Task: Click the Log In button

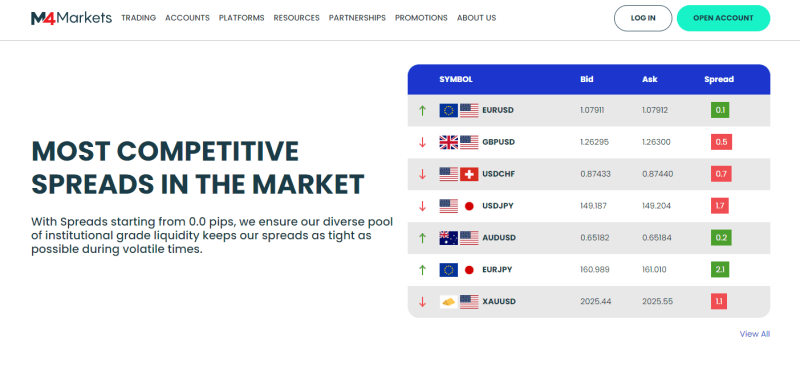Action: pos(643,18)
